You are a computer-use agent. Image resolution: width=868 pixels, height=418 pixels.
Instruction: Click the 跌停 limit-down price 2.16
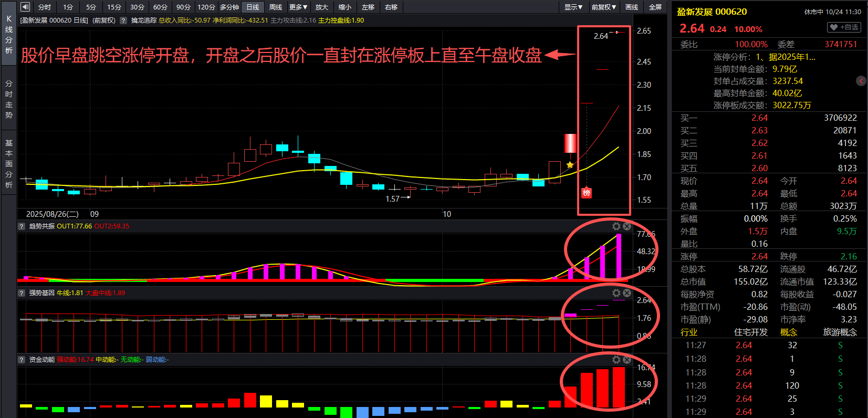click(x=849, y=256)
